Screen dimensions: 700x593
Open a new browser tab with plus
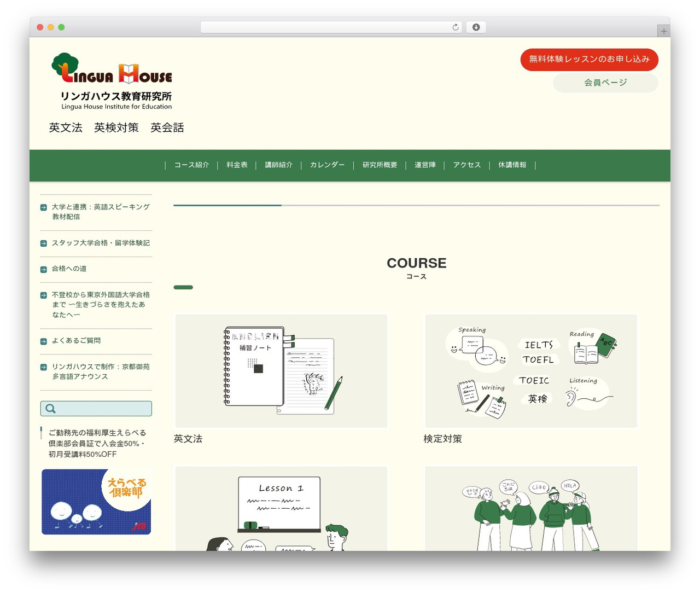(x=664, y=31)
